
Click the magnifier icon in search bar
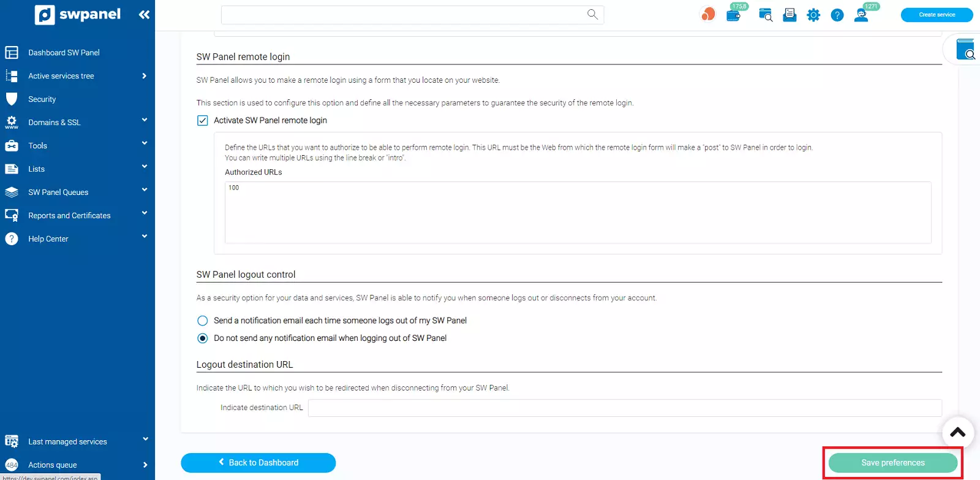coord(592,15)
